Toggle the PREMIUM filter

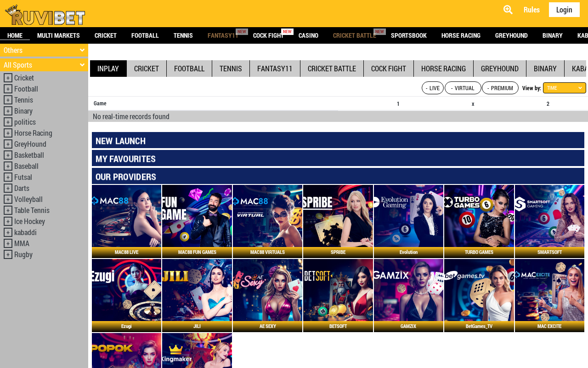click(x=500, y=88)
